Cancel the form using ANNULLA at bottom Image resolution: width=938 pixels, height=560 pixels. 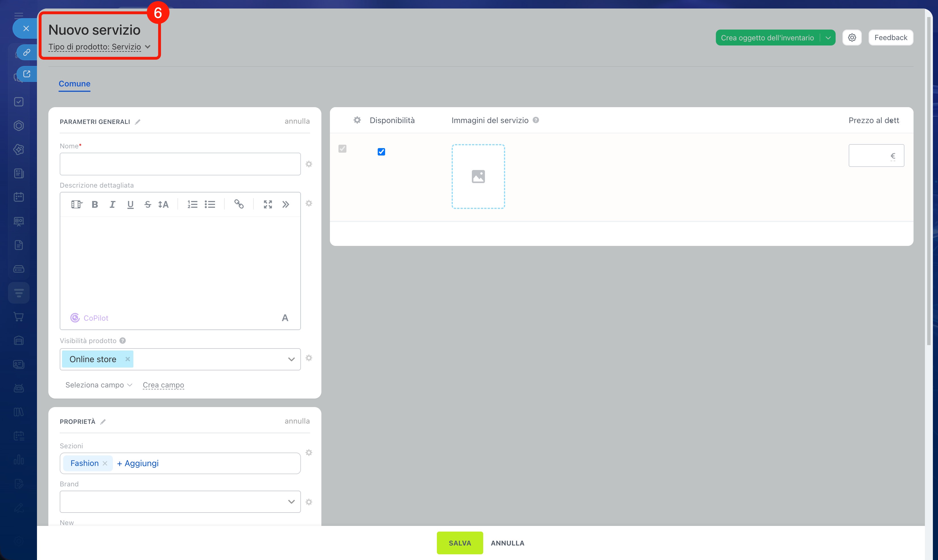tap(507, 543)
